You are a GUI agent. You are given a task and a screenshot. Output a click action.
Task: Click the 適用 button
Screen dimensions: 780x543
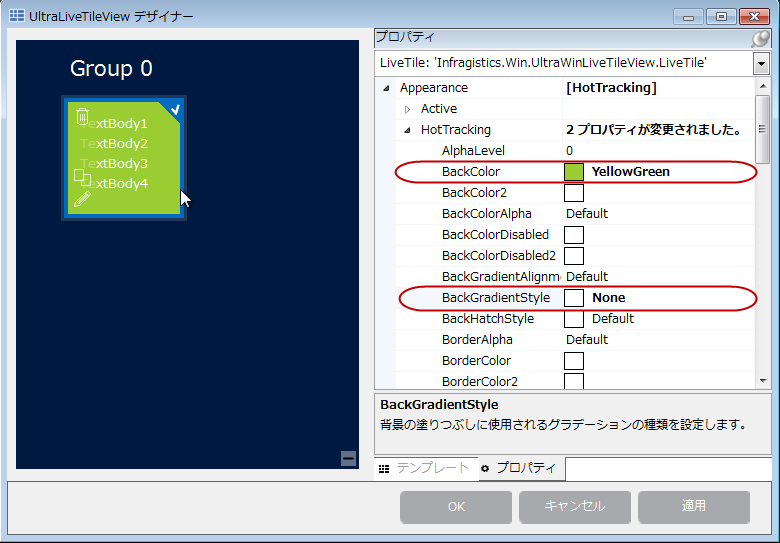click(693, 507)
